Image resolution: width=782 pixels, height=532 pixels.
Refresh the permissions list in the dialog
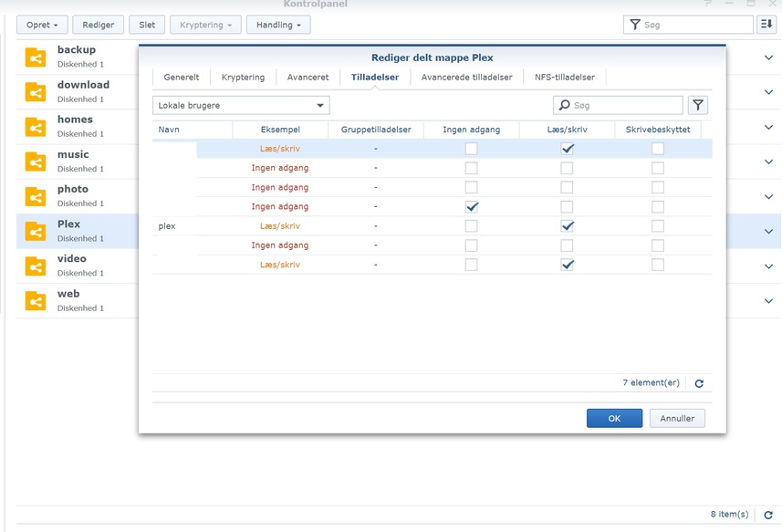pyautogui.click(x=699, y=383)
